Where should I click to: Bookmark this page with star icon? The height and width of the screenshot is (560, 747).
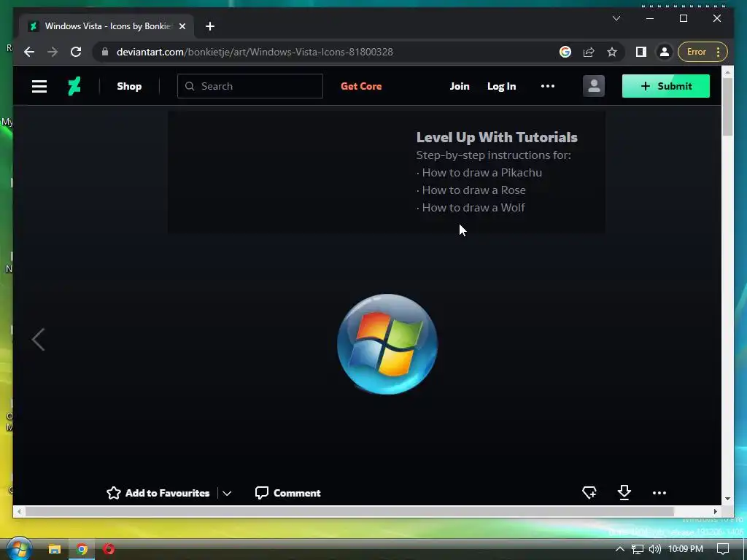(612, 52)
